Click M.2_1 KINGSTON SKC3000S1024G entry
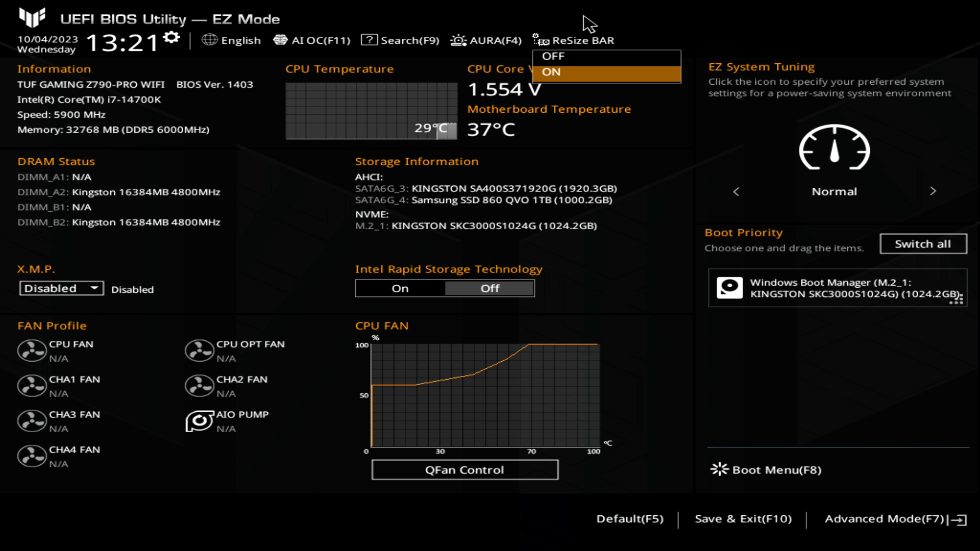Screen dimensions: 980x551 (476, 226)
